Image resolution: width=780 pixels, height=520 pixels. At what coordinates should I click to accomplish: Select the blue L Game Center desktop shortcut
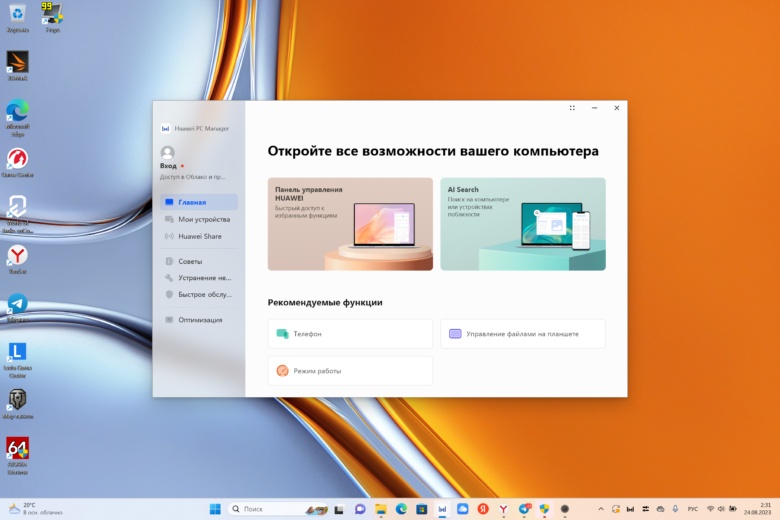coord(17,360)
